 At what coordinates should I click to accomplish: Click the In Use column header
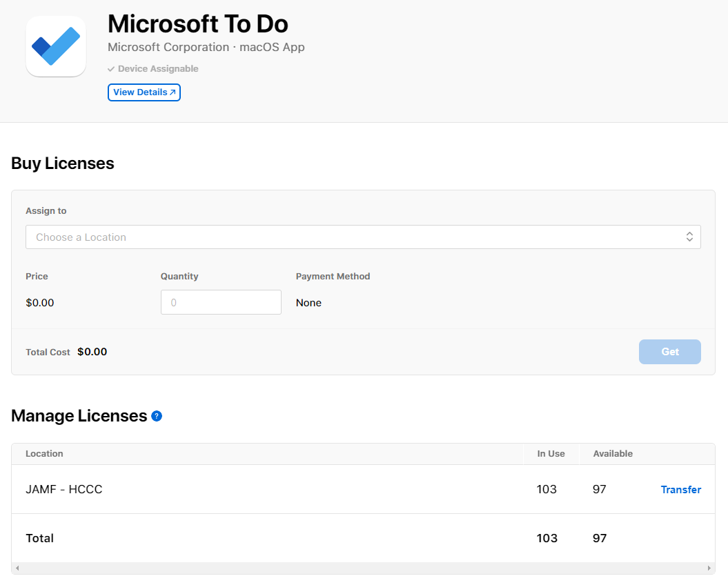(551, 454)
